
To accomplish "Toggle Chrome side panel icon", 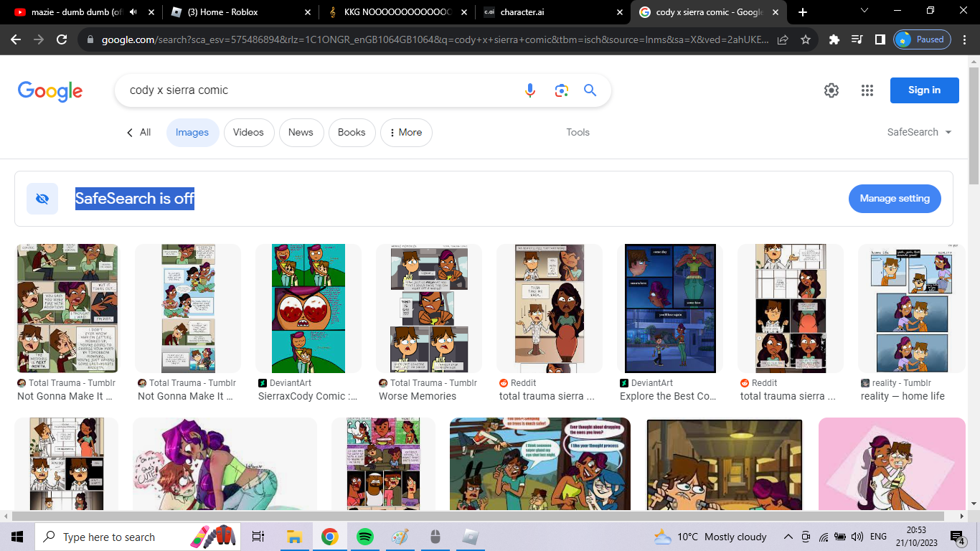I will (880, 39).
